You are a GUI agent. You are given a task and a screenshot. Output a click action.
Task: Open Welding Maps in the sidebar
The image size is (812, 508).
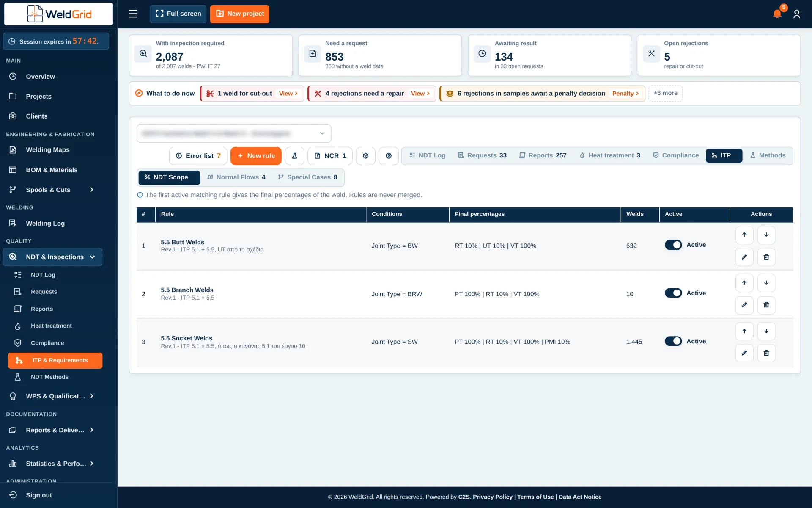pos(53,150)
